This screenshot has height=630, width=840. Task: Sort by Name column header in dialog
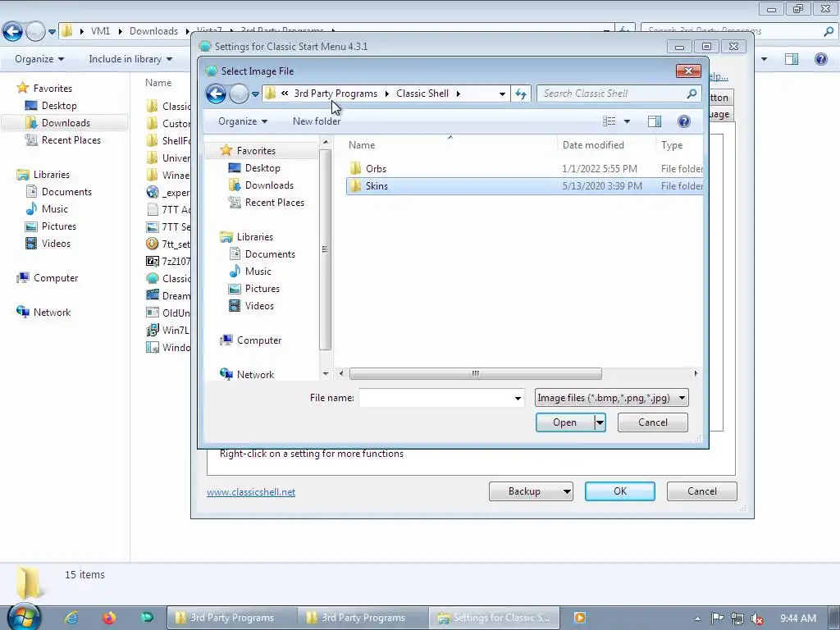(362, 145)
